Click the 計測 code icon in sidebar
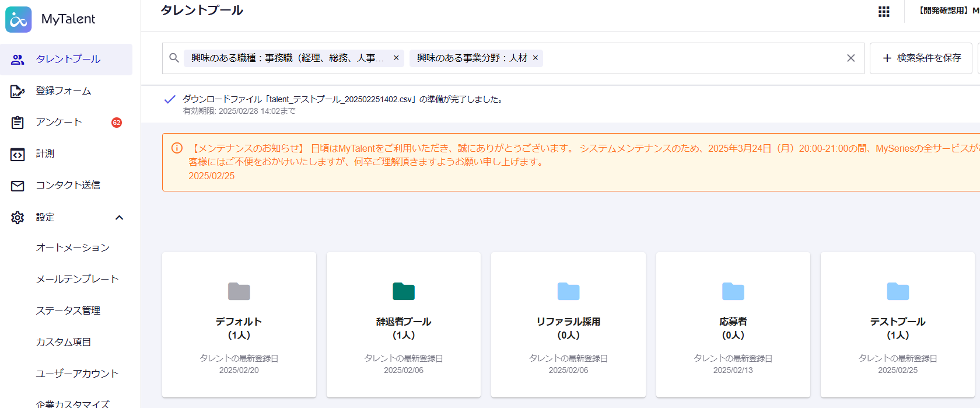Image resolution: width=980 pixels, height=408 pixels. pyautogui.click(x=17, y=154)
